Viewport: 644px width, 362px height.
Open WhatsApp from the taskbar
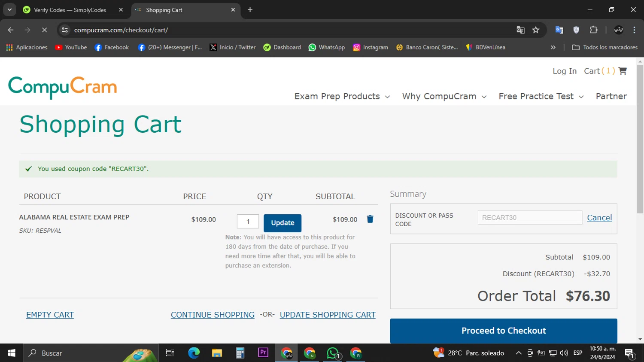333,353
